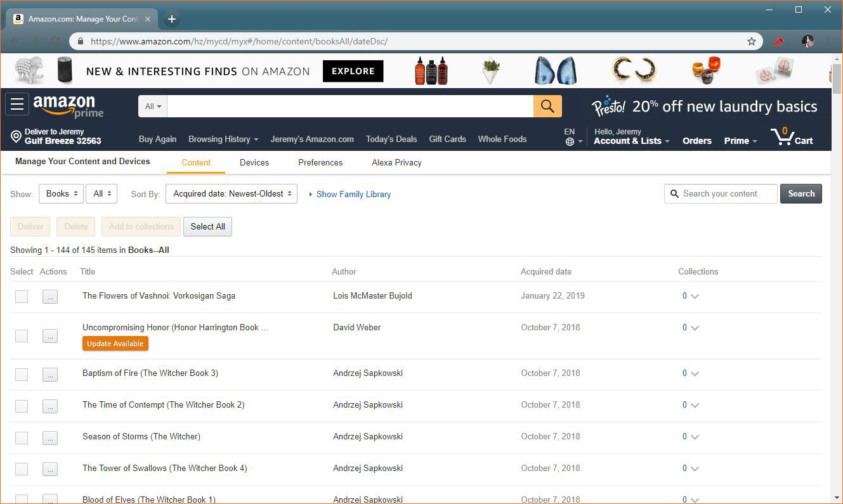Open Gift Cards link
The width and height of the screenshot is (843, 504).
pyautogui.click(x=447, y=139)
